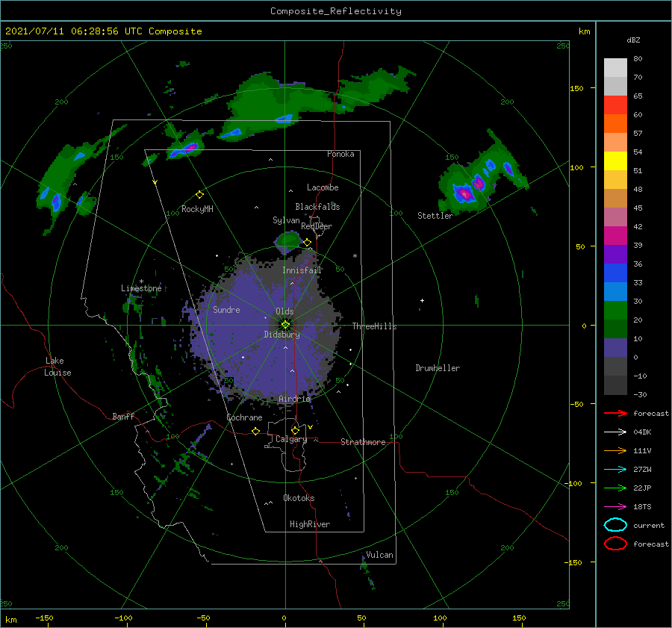The width and height of the screenshot is (672, 628).
Task: Select the yellow diamond marker above Calgary
Action: click(x=295, y=430)
